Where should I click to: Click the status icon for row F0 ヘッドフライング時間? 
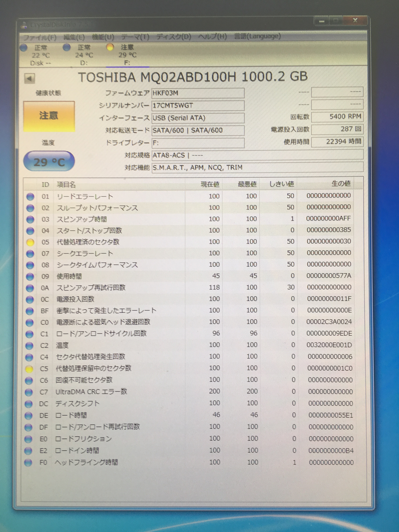(x=28, y=463)
